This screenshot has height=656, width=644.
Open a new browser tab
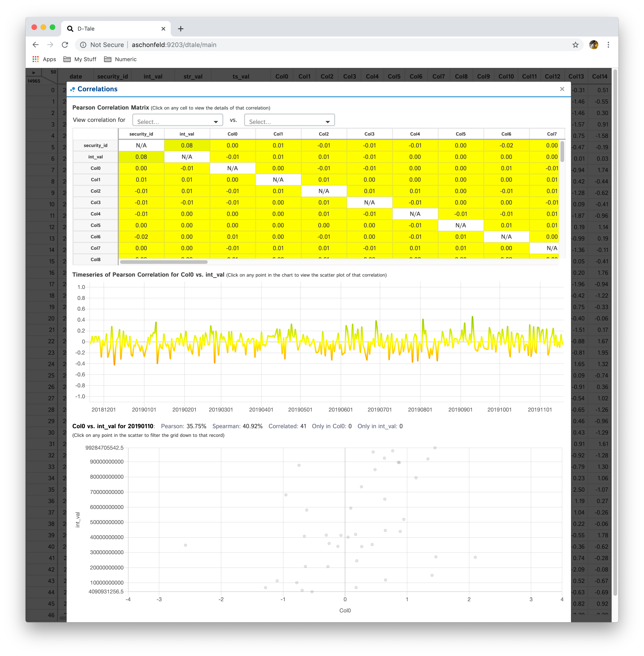coord(181,29)
